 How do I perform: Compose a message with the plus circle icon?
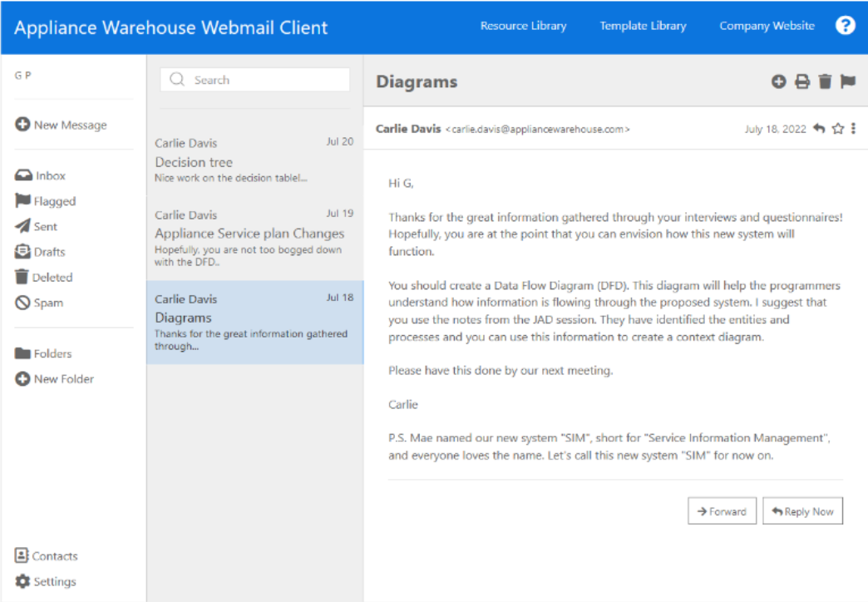779,81
